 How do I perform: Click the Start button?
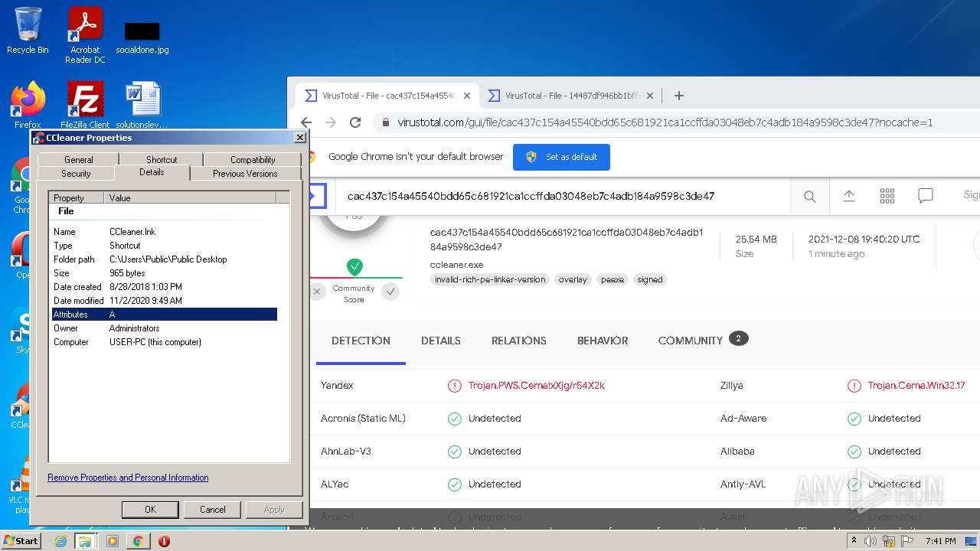(21, 541)
